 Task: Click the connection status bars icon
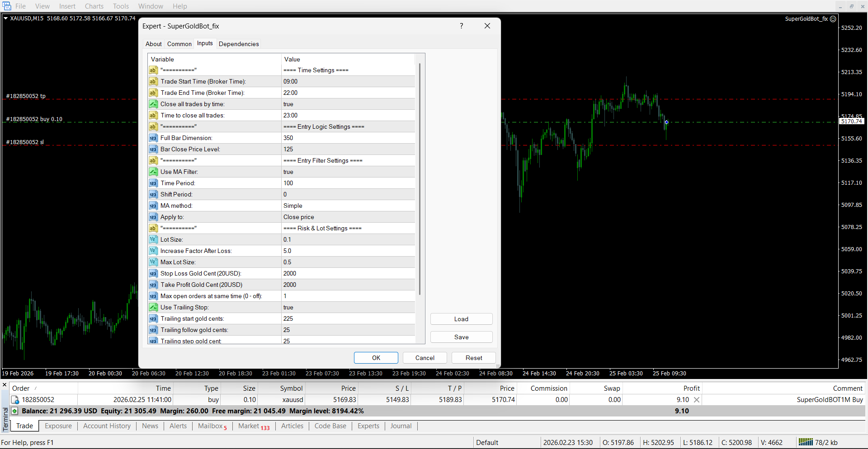coord(806,442)
